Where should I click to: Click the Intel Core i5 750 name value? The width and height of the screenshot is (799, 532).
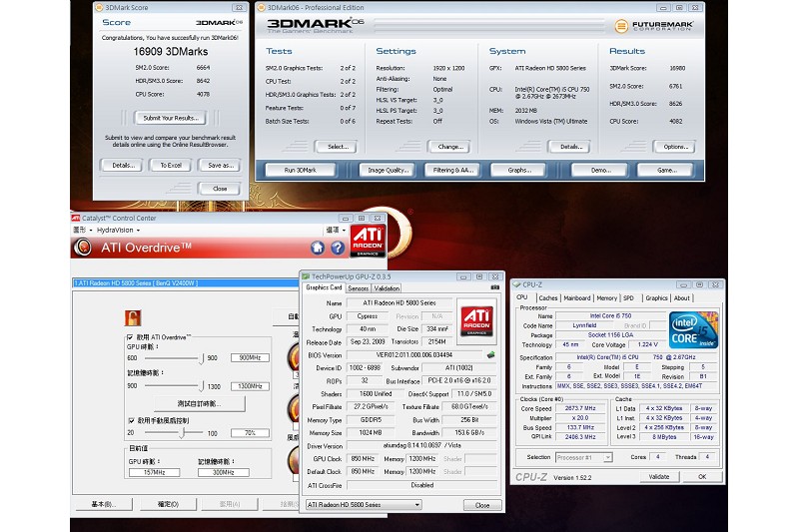click(610, 316)
